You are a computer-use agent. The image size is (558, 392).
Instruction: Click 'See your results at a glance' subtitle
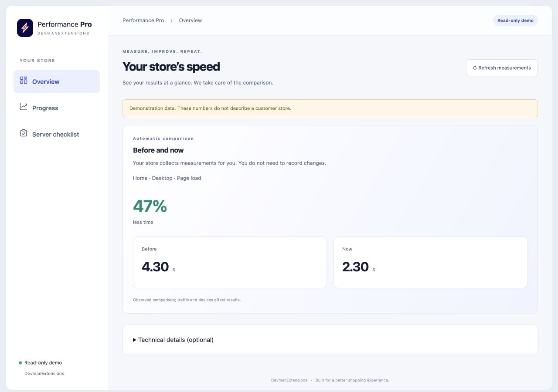198,83
